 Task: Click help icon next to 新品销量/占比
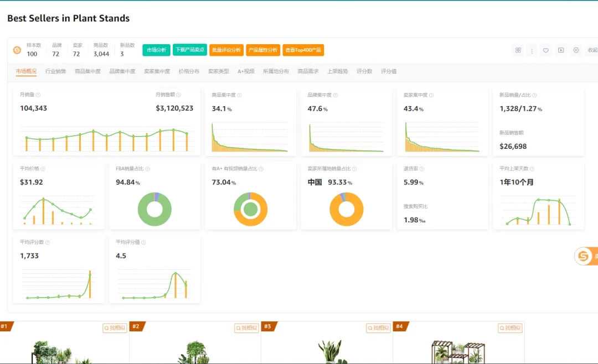(x=534, y=95)
